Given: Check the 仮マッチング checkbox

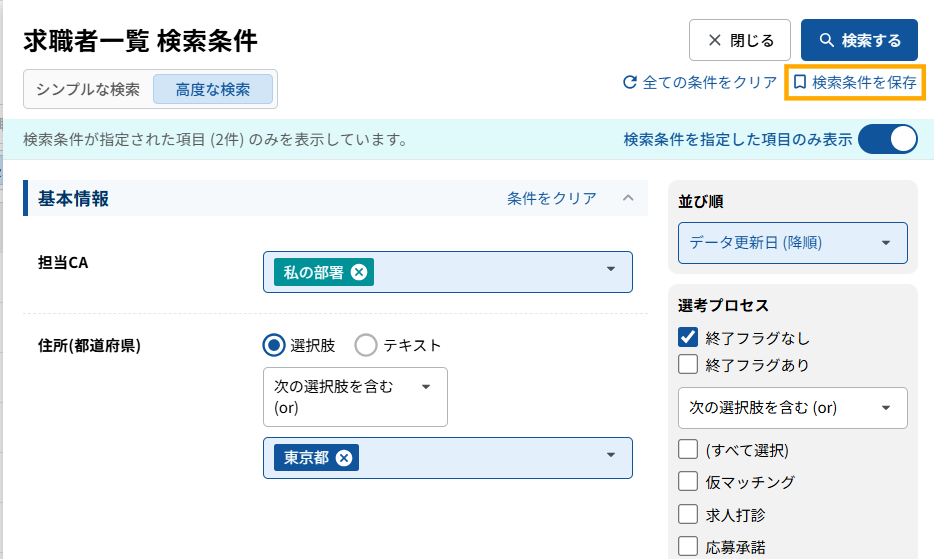Looking at the screenshot, I should click(x=688, y=482).
